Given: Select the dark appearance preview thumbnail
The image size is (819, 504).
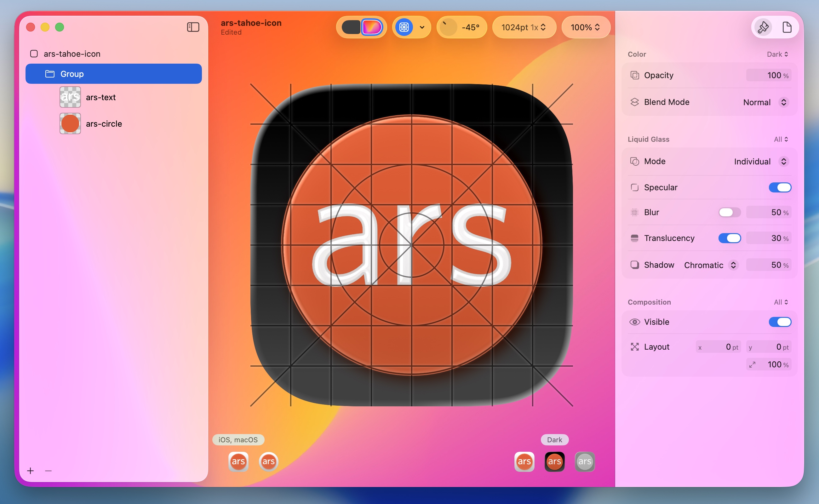Looking at the screenshot, I should 554,461.
